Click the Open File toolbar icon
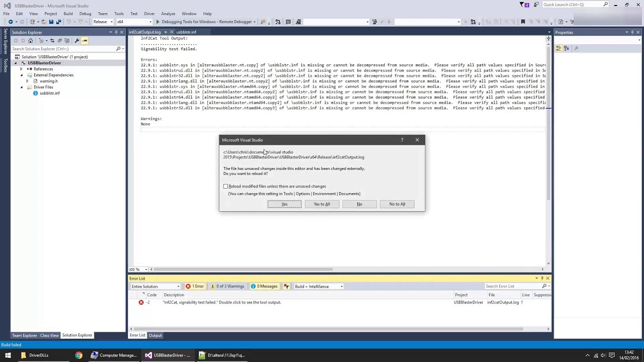Viewport: 644px width, 362px height. pos(43,22)
